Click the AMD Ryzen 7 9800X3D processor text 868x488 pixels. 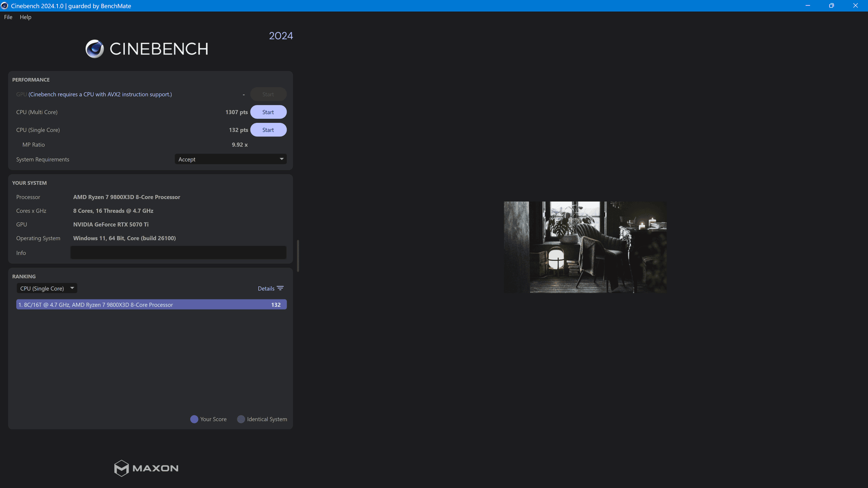pyautogui.click(x=127, y=197)
